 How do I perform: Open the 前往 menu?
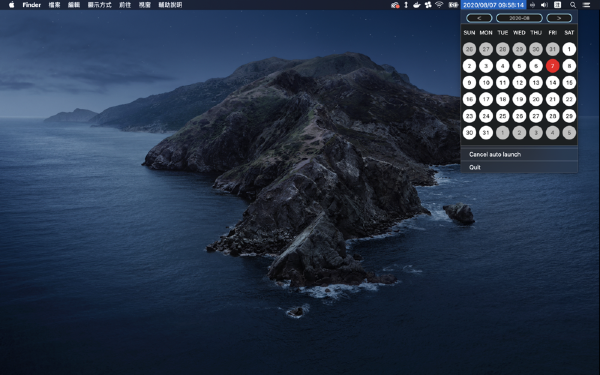point(125,5)
